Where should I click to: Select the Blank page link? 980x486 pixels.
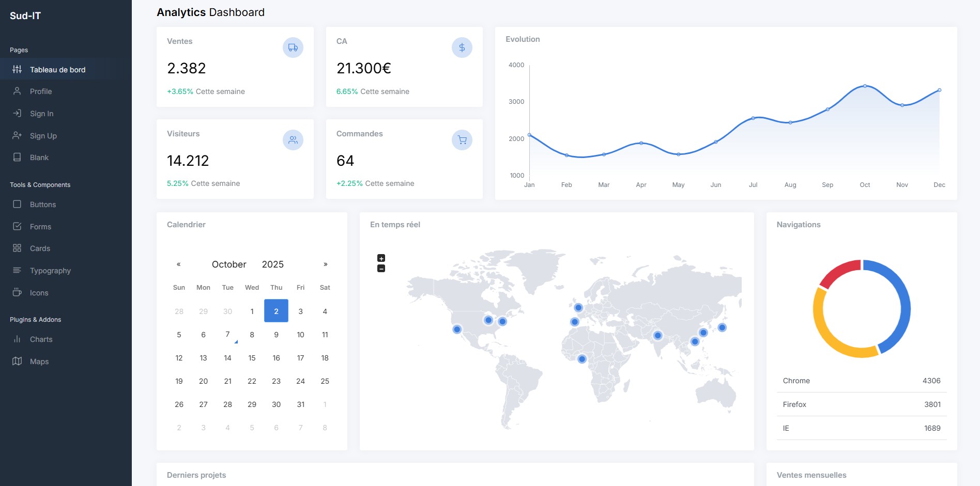(39, 157)
